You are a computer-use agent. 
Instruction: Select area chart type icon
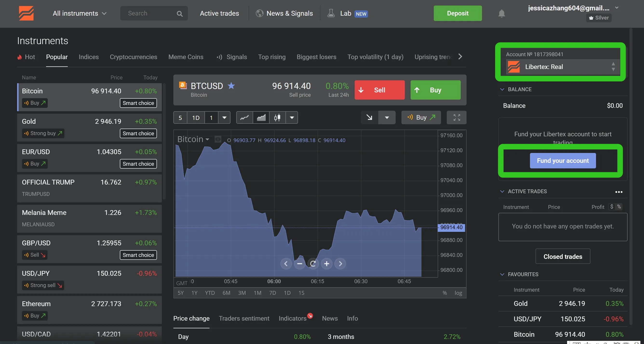tap(261, 117)
